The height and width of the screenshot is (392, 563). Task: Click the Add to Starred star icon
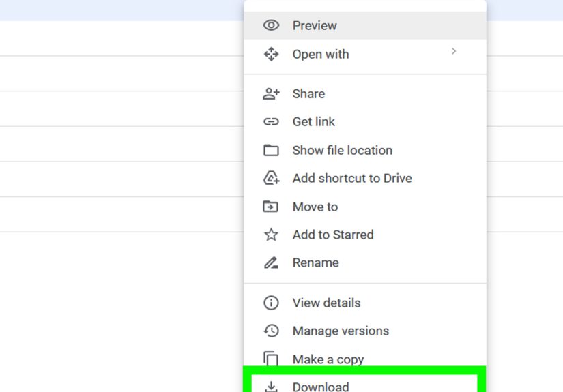(x=271, y=235)
